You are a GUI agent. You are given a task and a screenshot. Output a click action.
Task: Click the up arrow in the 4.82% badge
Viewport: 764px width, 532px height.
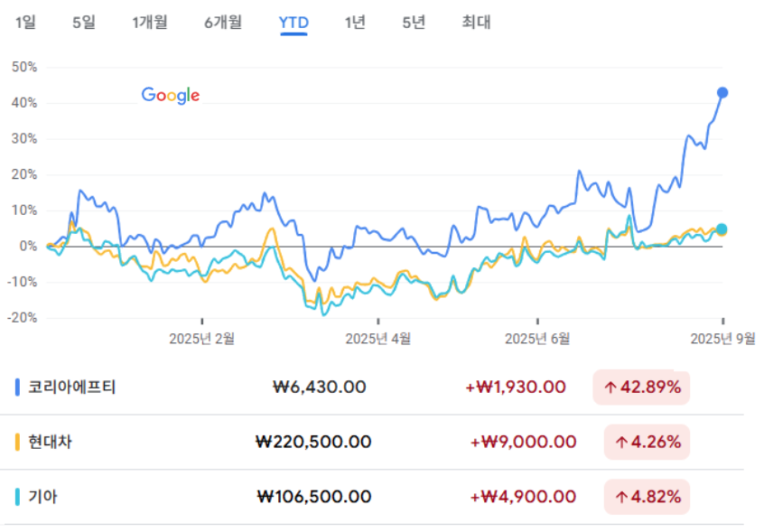pyautogui.click(x=621, y=498)
